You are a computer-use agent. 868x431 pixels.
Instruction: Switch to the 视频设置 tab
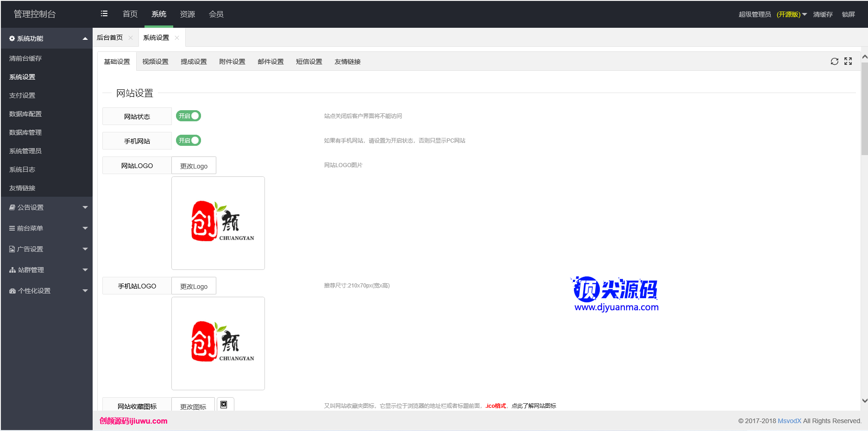tap(155, 62)
